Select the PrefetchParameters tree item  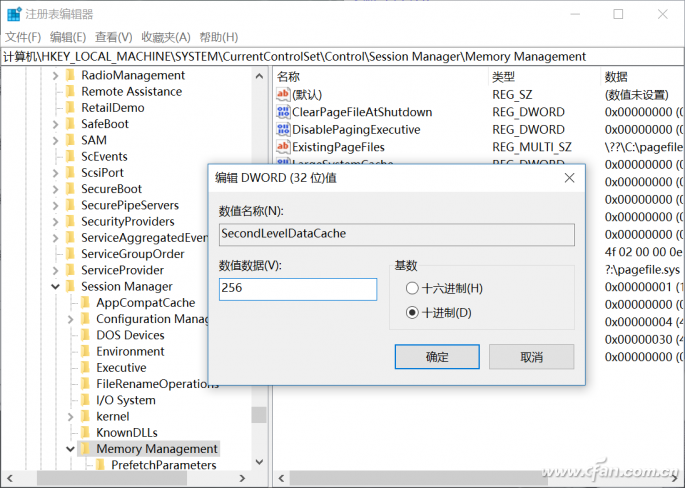click(x=163, y=465)
